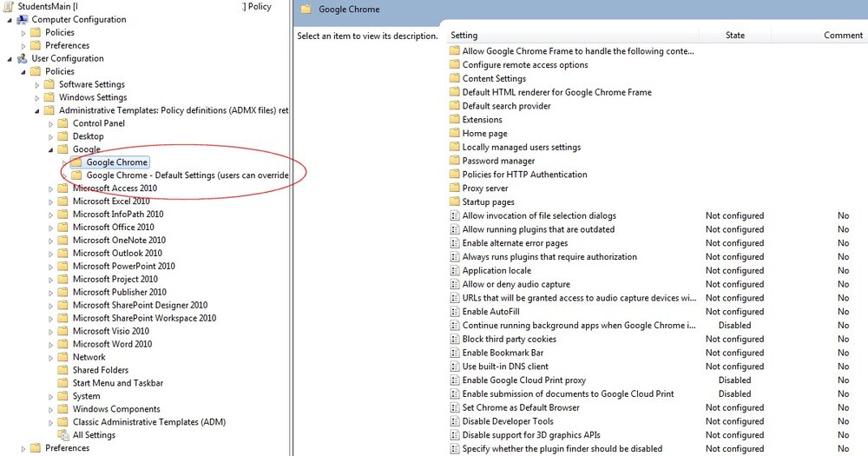The image size is (868, 456).
Task: Open Allow or deny audio capture setting
Action: pyautogui.click(x=516, y=284)
